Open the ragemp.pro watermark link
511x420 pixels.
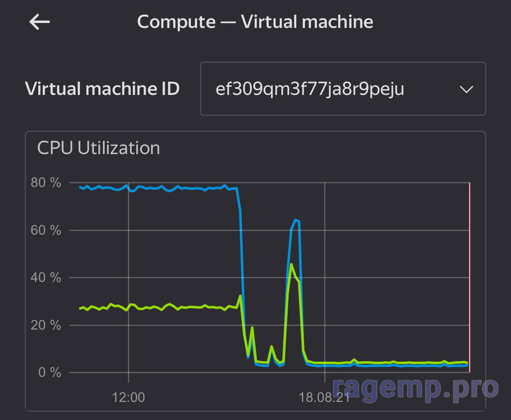(x=416, y=387)
